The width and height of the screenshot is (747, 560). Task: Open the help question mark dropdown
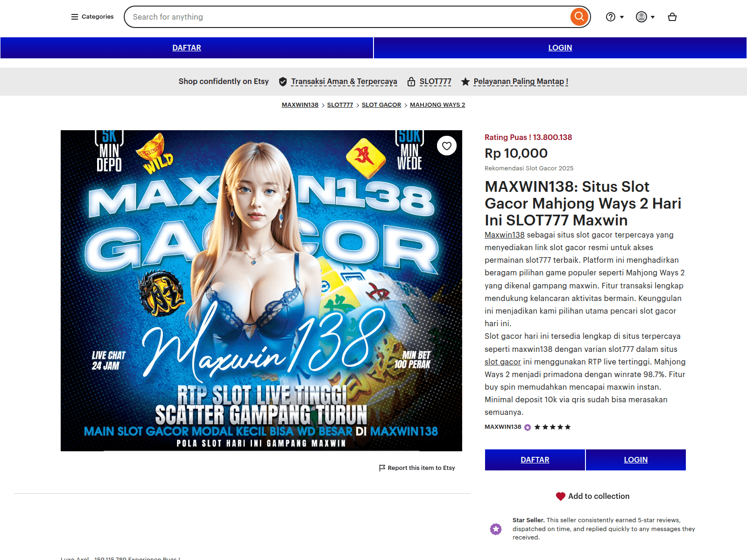click(x=615, y=17)
